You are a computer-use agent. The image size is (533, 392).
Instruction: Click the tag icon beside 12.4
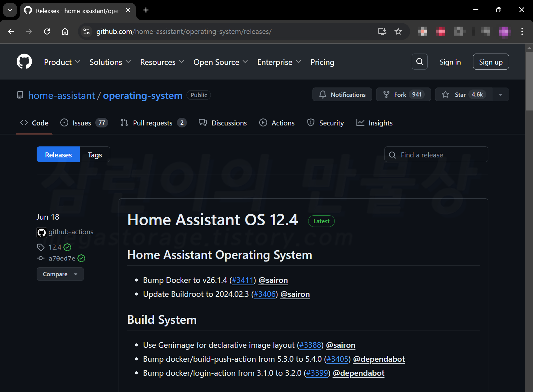coord(41,247)
